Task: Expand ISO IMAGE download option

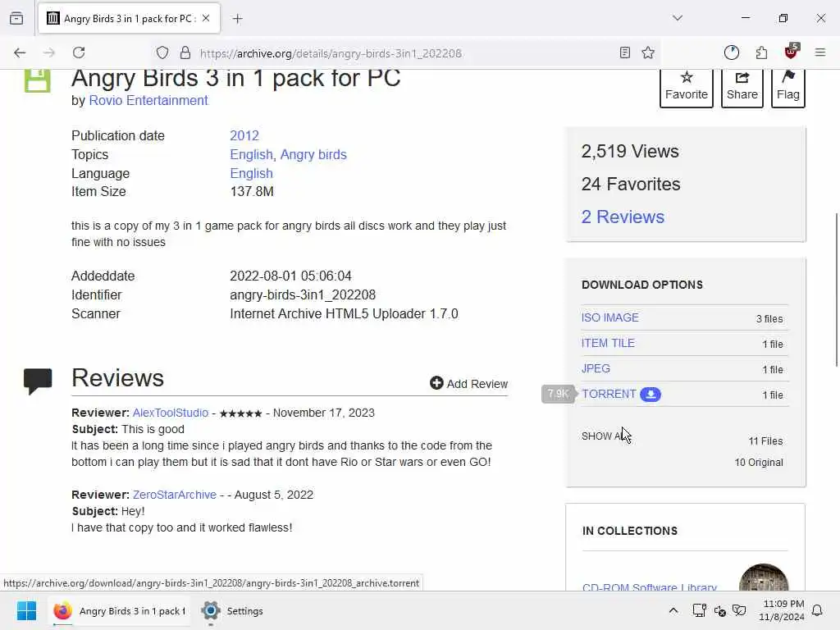Action: [x=610, y=317]
